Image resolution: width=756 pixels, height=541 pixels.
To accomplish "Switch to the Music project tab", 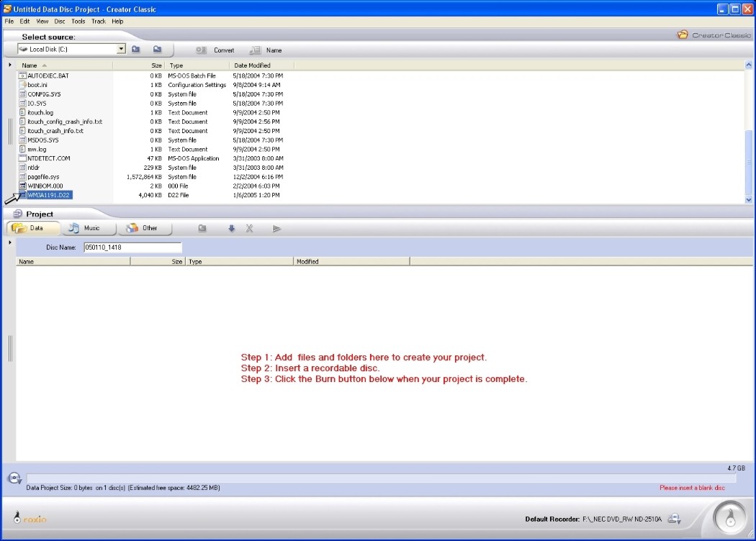I will [89, 228].
